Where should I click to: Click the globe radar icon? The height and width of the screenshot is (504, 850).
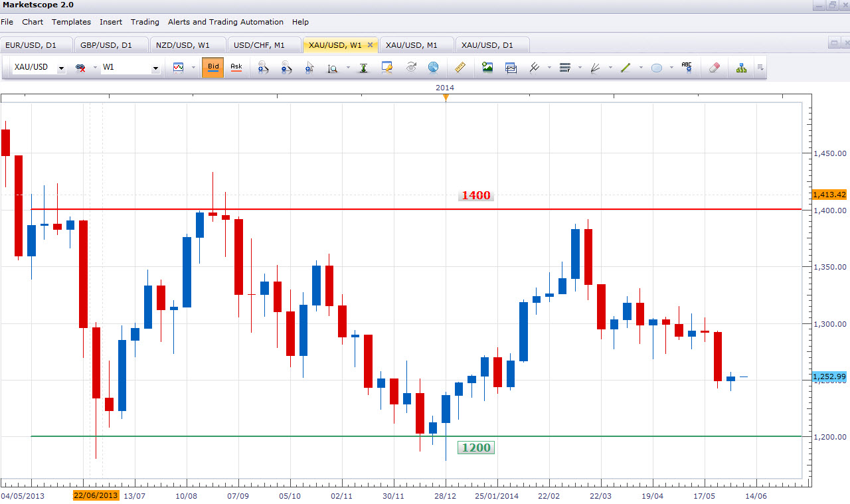point(433,68)
